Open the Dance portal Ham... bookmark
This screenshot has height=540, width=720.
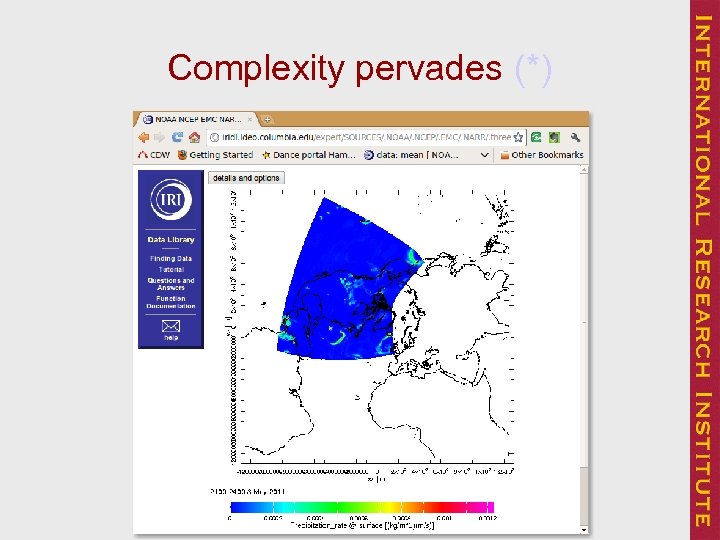pos(309,155)
